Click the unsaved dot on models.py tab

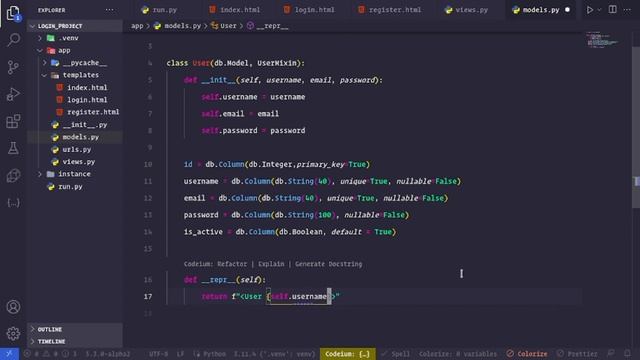(x=567, y=10)
